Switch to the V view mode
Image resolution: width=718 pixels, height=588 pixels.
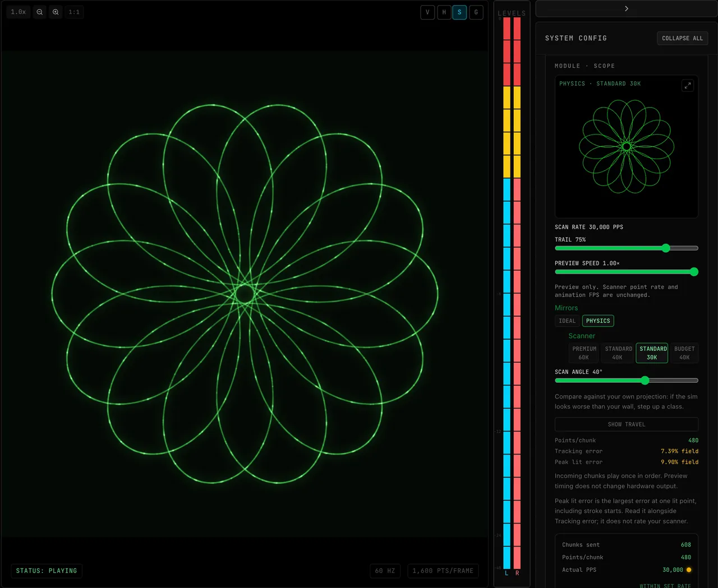pos(427,12)
